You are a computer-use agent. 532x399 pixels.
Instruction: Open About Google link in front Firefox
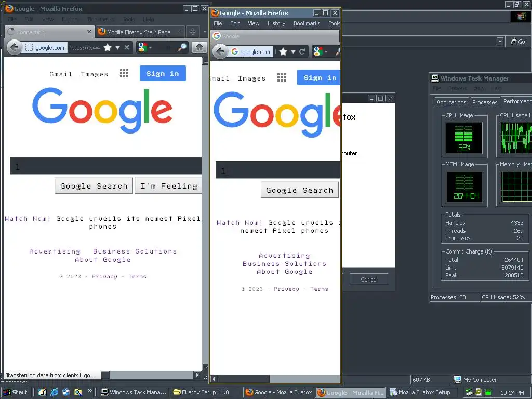[284, 272]
